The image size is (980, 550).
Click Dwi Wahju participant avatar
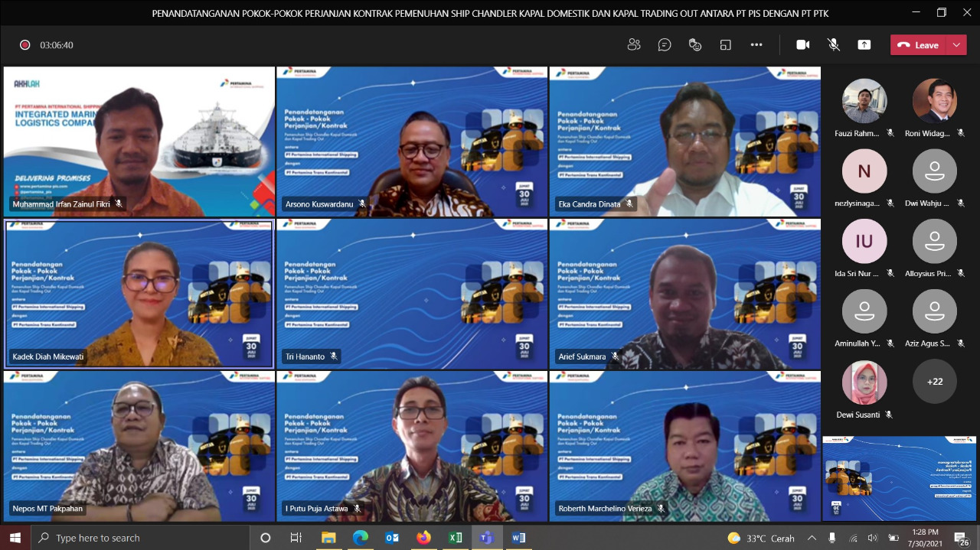935,171
